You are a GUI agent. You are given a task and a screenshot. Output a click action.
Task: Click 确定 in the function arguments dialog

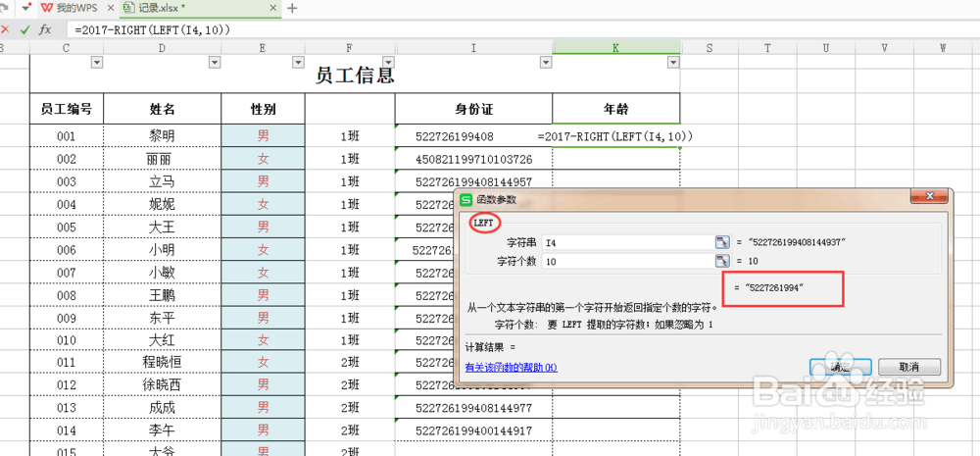pyautogui.click(x=840, y=367)
